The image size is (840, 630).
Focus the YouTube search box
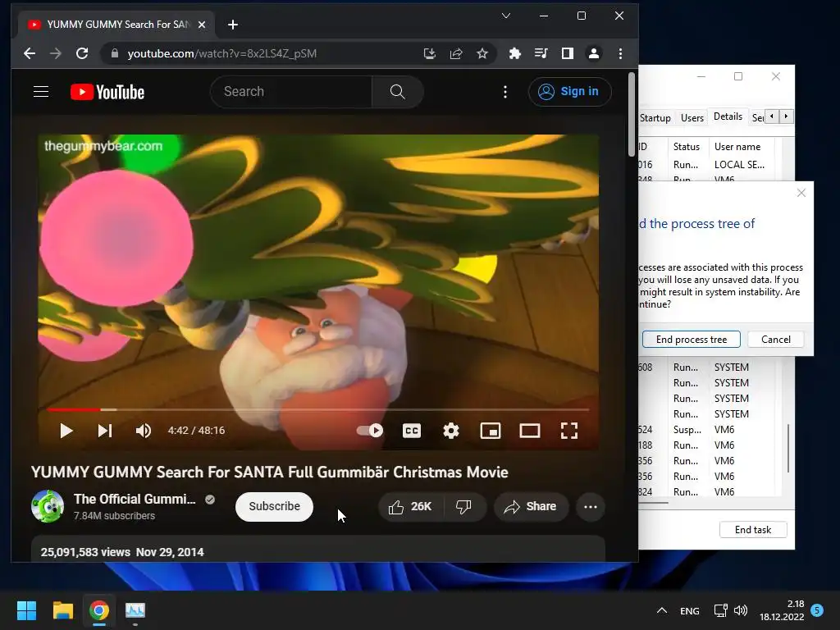291,92
